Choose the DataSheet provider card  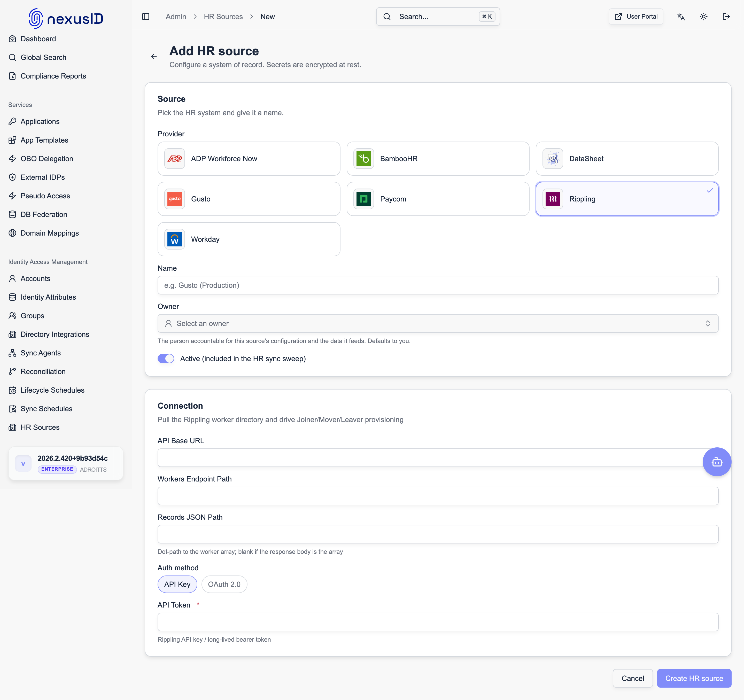pyautogui.click(x=627, y=159)
